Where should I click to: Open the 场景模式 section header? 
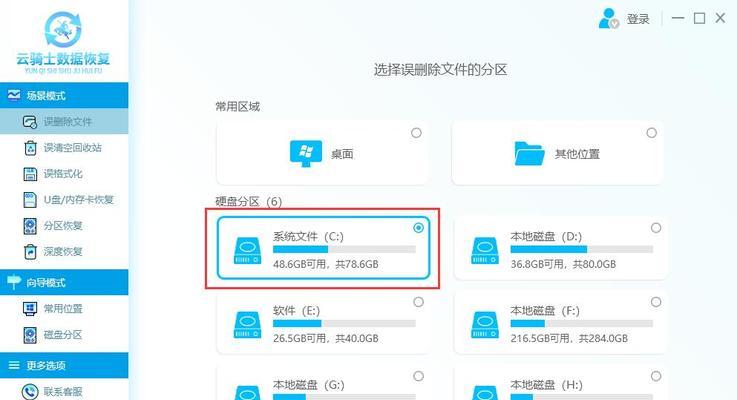[64, 95]
